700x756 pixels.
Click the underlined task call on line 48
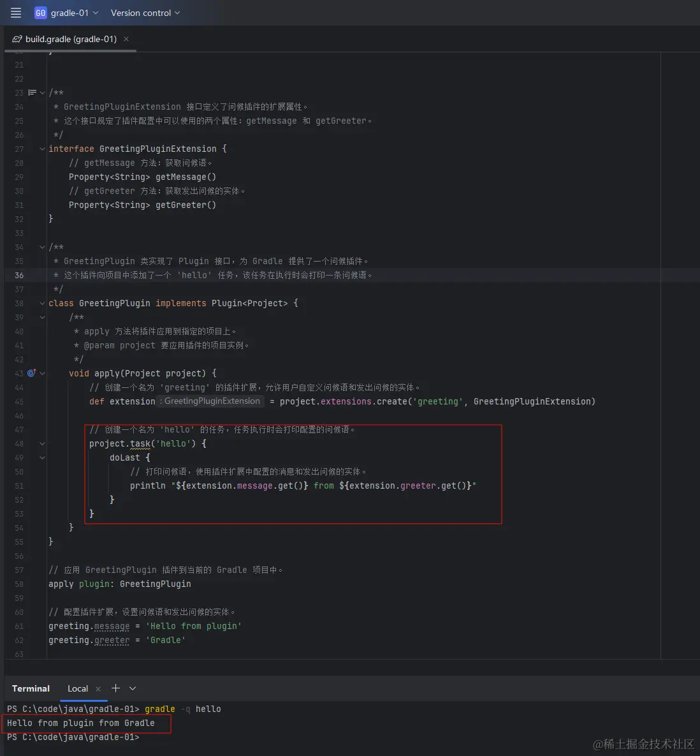[140, 443]
